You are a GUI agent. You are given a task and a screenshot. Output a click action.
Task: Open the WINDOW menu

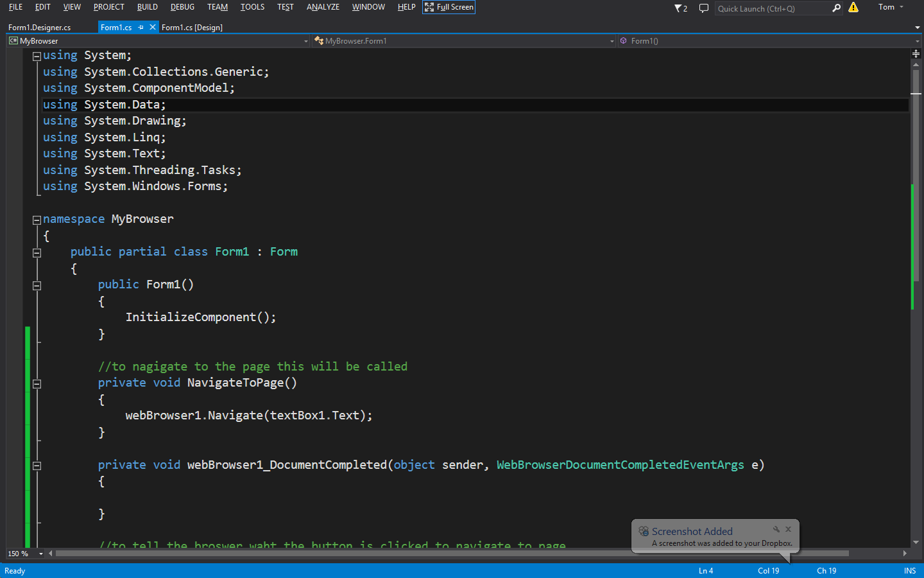(368, 7)
